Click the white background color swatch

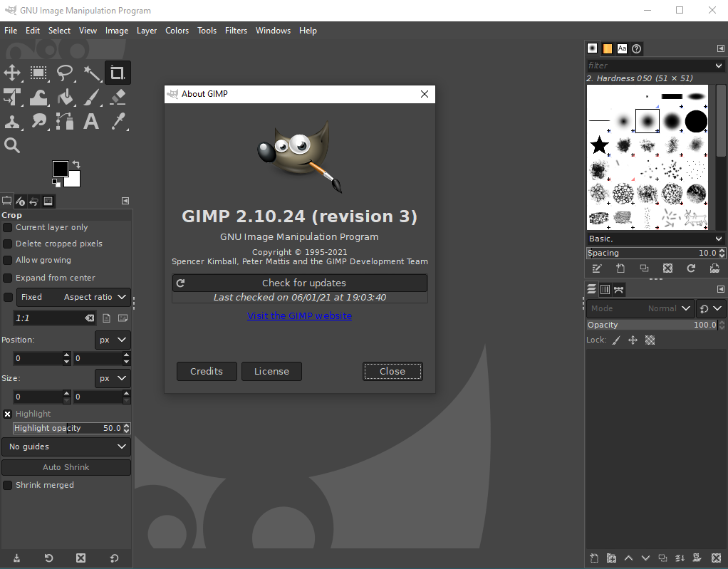(x=76, y=180)
